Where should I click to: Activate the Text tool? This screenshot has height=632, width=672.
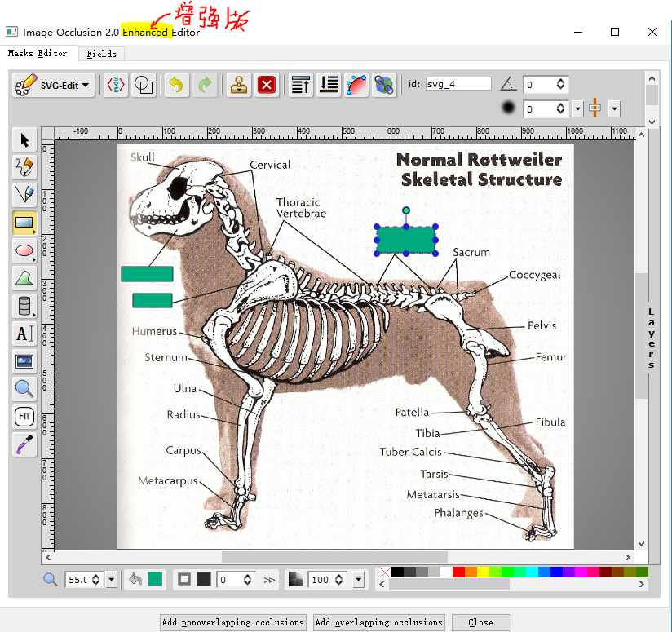point(24,334)
